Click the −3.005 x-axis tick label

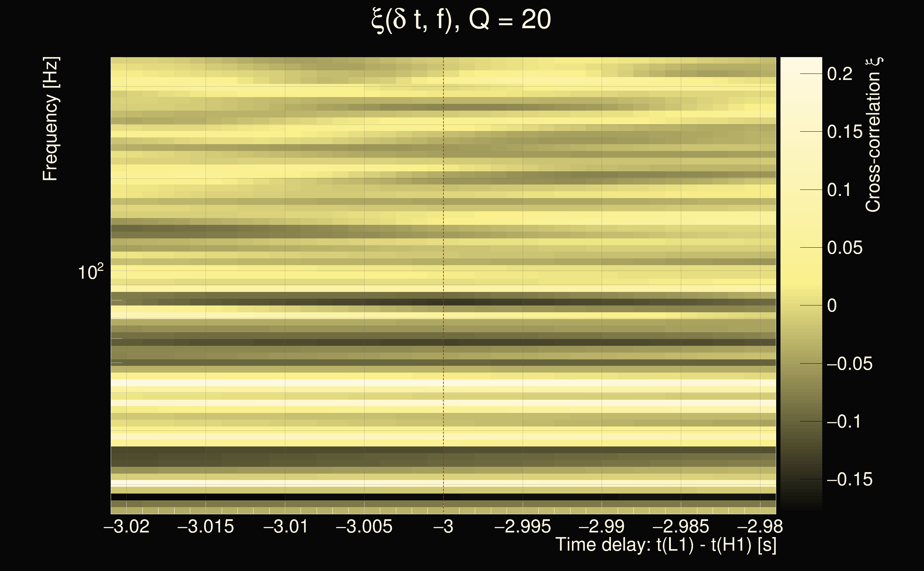tap(364, 527)
